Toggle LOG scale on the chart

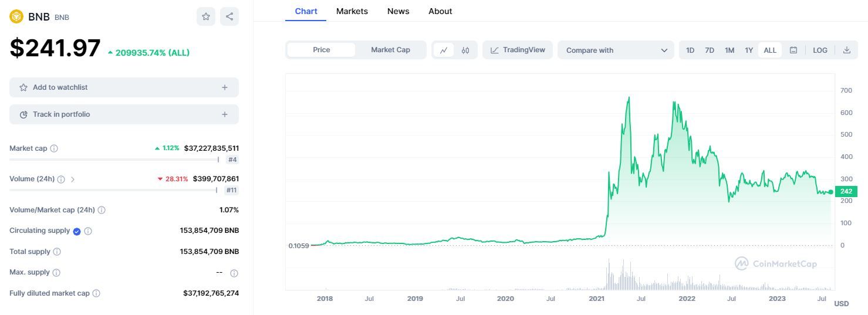(820, 50)
